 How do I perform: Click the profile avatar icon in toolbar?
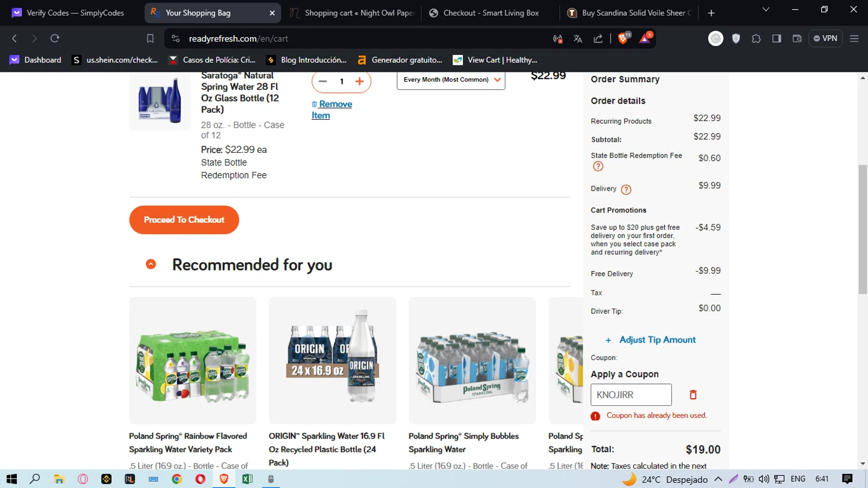point(716,38)
